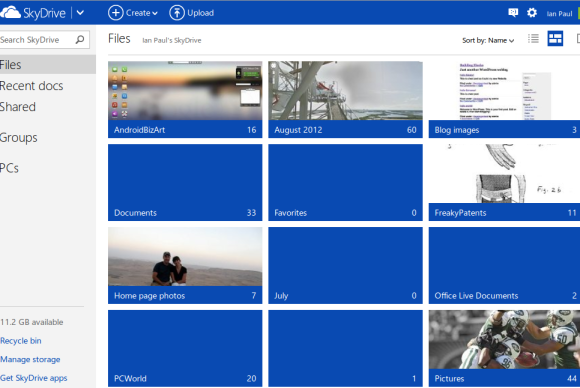Open the unnamed folder tile containing 1 item
Viewport: 580px width, 388px height.
345,348
